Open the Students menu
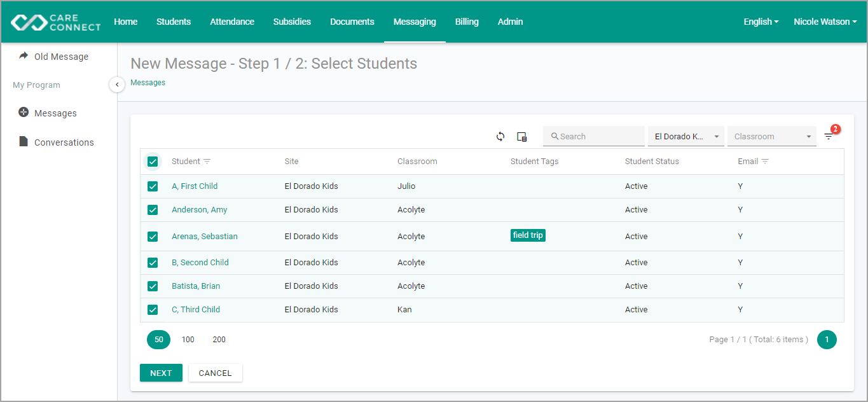This screenshot has width=868, height=402. [x=174, y=22]
